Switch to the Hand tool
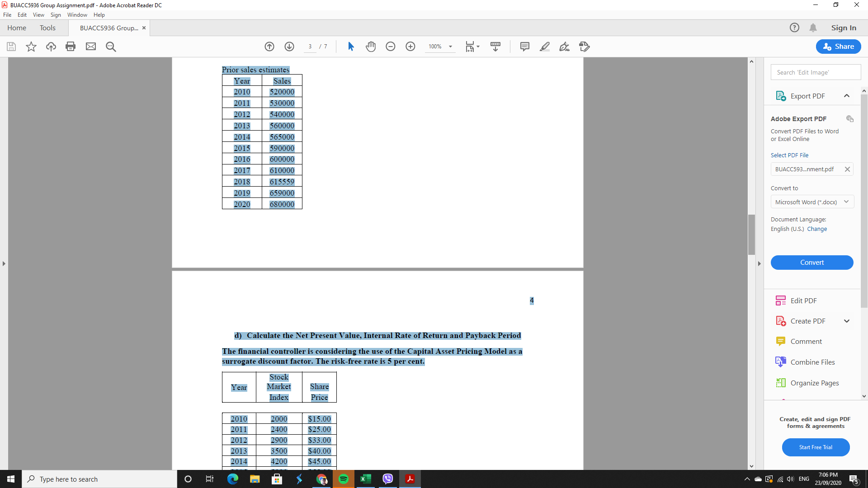Image resolution: width=868 pixels, height=488 pixels. (371, 47)
